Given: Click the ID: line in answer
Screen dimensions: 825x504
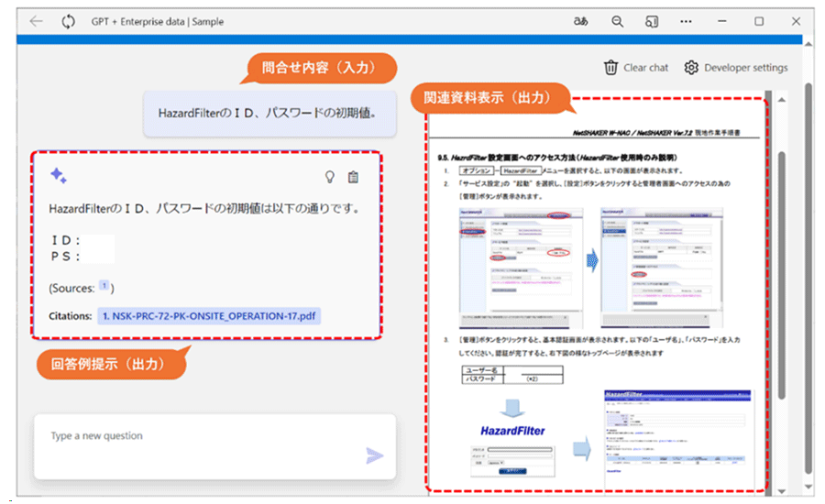Looking at the screenshot, I should pyautogui.click(x=66, y=240).
